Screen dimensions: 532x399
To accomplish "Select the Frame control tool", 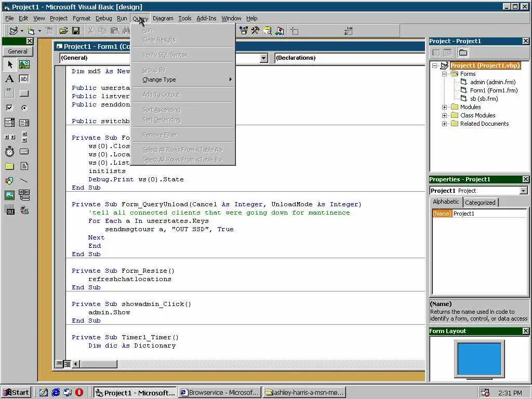I will tap(10, 94).
